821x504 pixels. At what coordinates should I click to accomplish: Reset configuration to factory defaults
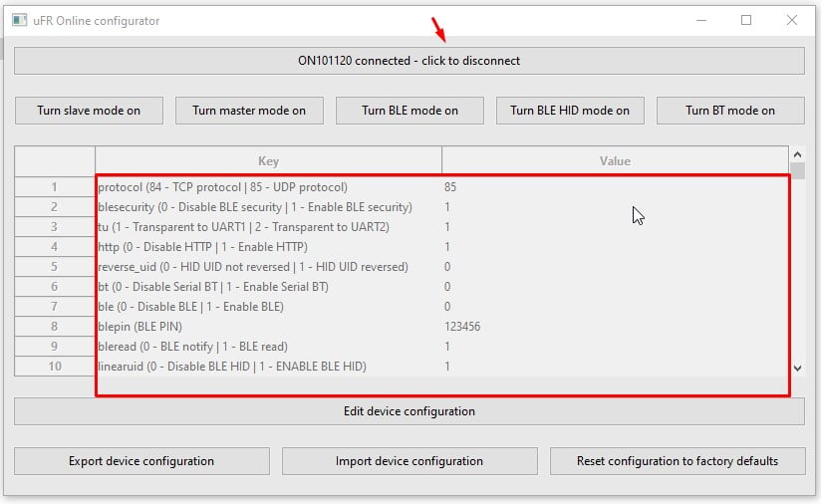[678, 461]
